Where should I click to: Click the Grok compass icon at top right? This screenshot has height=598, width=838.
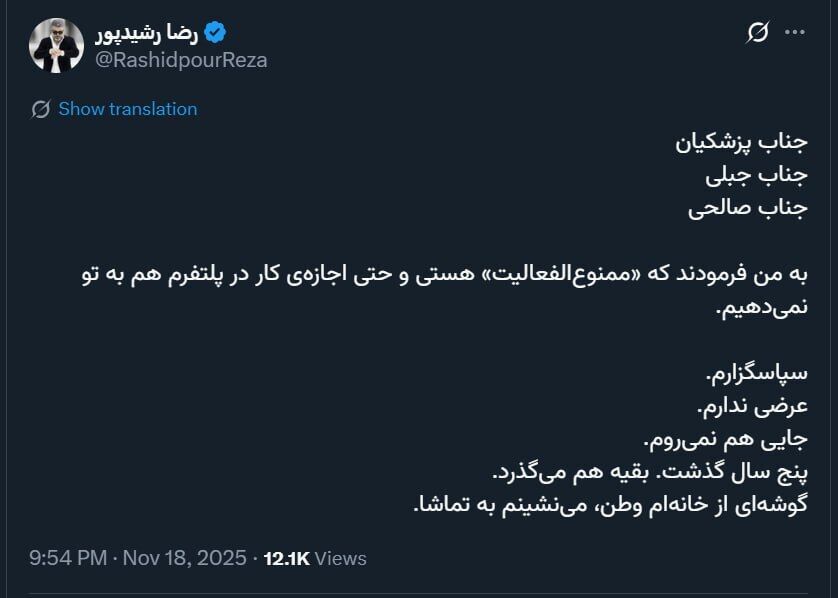click(757, 33)
